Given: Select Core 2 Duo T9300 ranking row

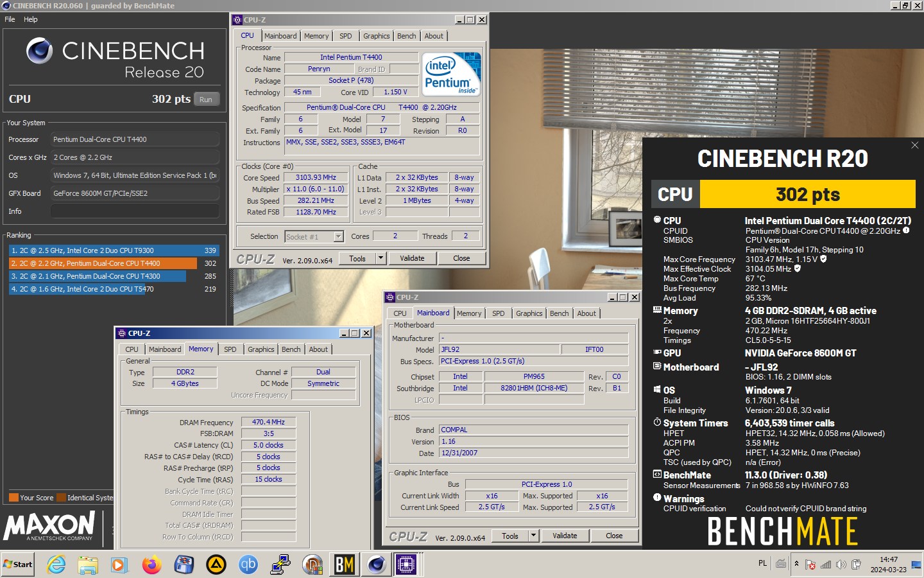Looking at the screenshot, I should click(114, 250).
